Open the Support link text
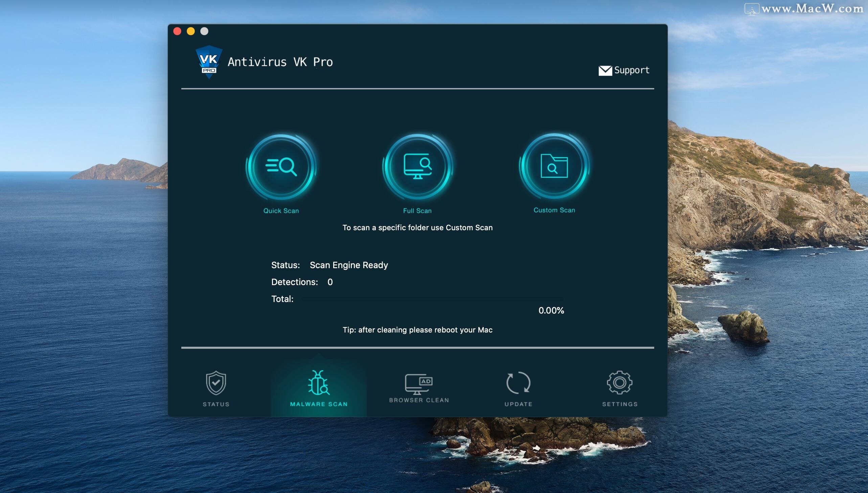The width and height of the screenshot is (868, 493). coord(632,70)
